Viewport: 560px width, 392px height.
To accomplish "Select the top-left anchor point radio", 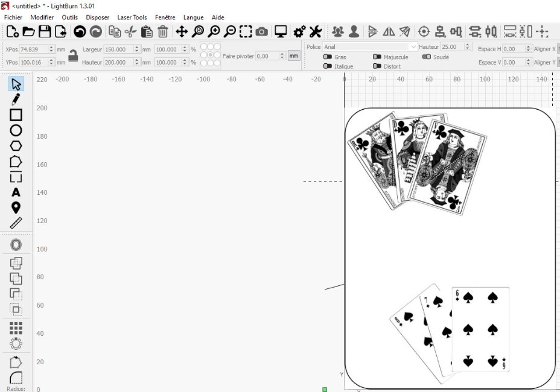I will (x=204, y=47).
